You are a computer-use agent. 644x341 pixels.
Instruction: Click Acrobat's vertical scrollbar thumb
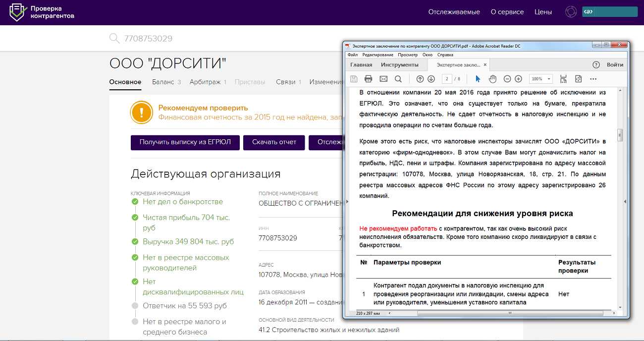pyautogui.click(x=620, y=135)
